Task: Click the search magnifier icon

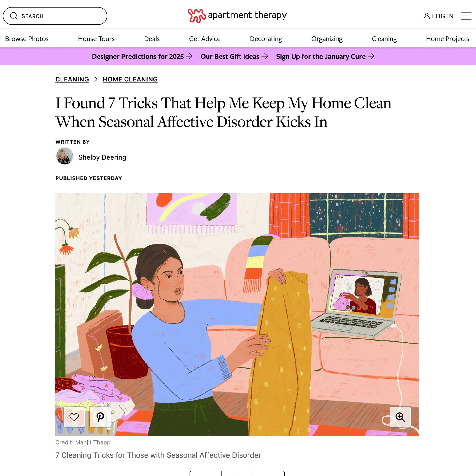Action: (14, 16)
